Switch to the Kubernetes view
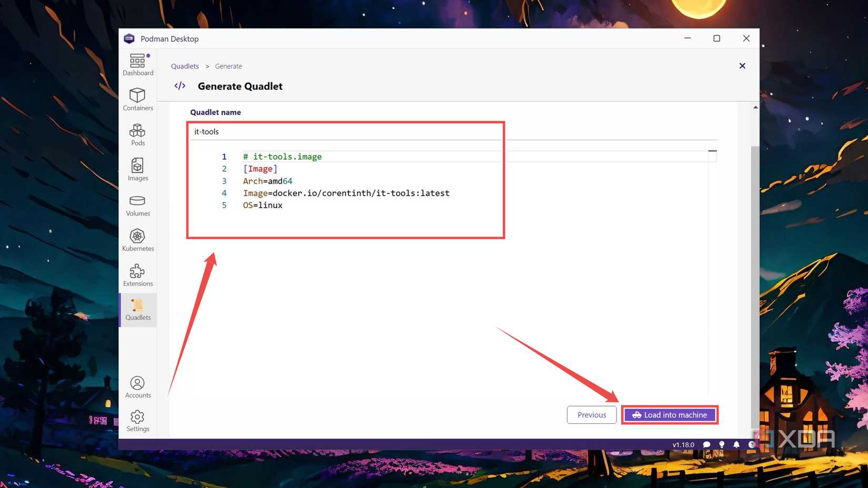The width and height of the screenshot is (868, 488). pos(137,240)
